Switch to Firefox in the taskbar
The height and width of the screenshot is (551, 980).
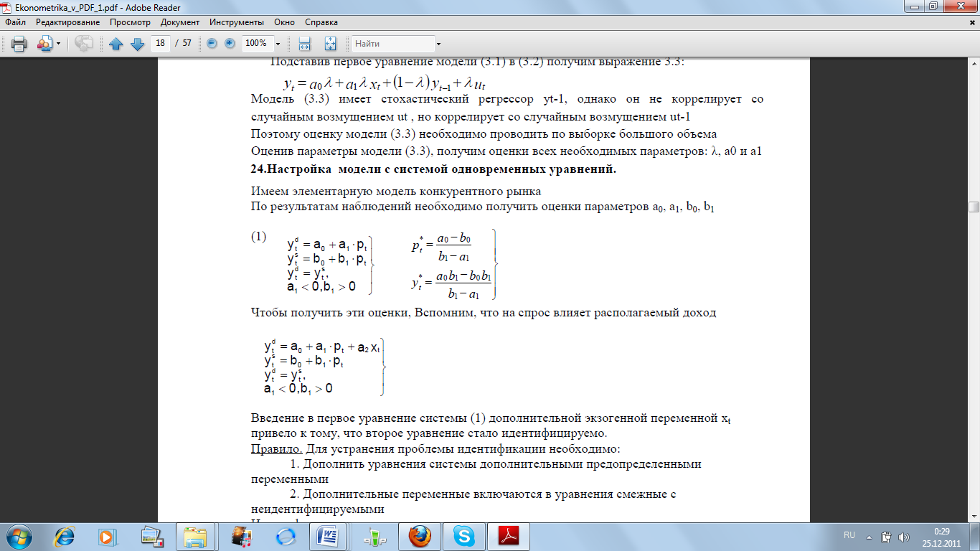420,537
